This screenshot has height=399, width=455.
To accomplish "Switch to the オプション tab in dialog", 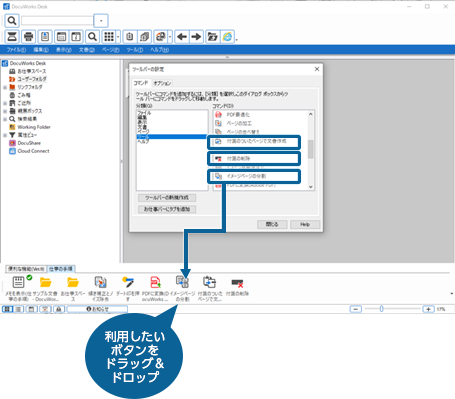I will pyautogui.click(x=162, y=83).
